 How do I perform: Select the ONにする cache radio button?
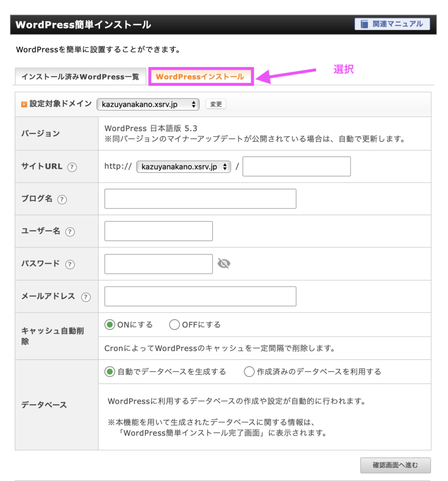click(110, 325)
